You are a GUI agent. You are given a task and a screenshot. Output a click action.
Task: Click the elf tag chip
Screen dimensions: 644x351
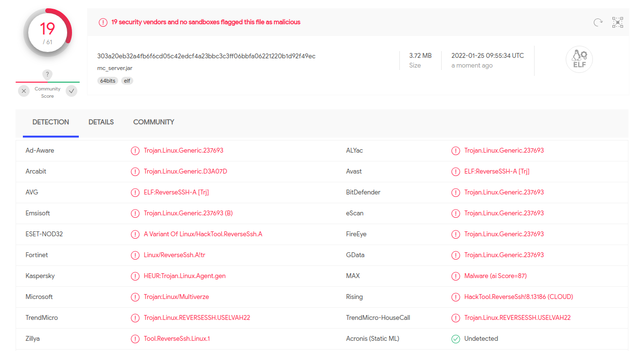[x=127, y=81]
